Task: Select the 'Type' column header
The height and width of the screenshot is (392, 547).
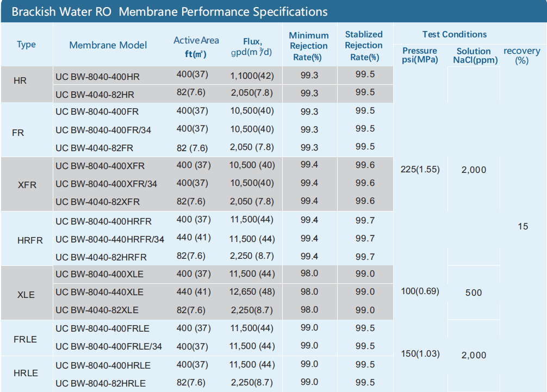Action: (x=26, y=45)
